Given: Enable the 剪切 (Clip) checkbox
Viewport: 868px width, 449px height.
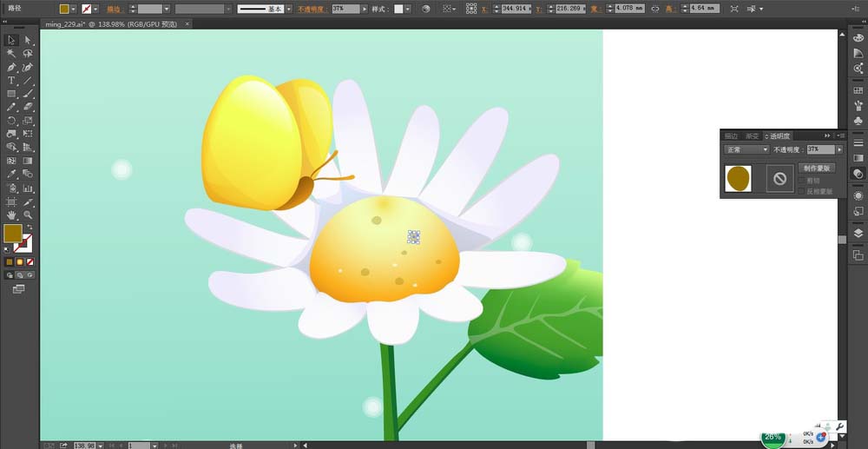Looking at the screenshot, I should (x=801, y=181).
